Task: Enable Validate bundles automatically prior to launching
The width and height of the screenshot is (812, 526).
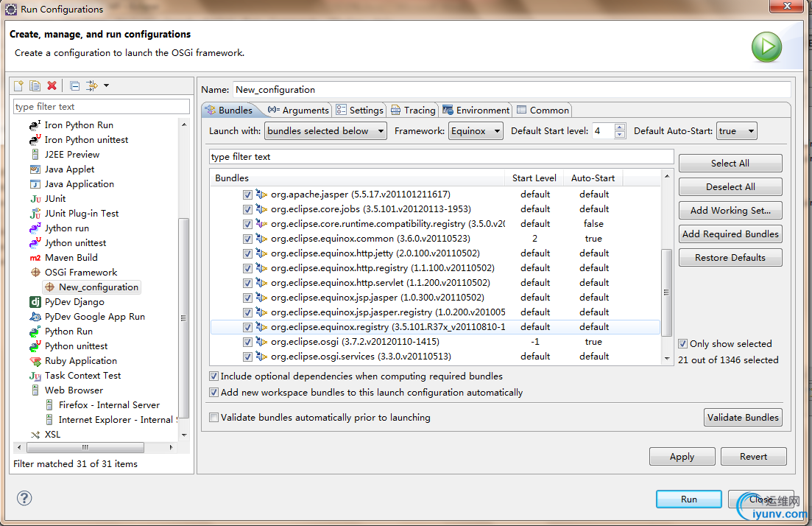Action: click(213, 417)
